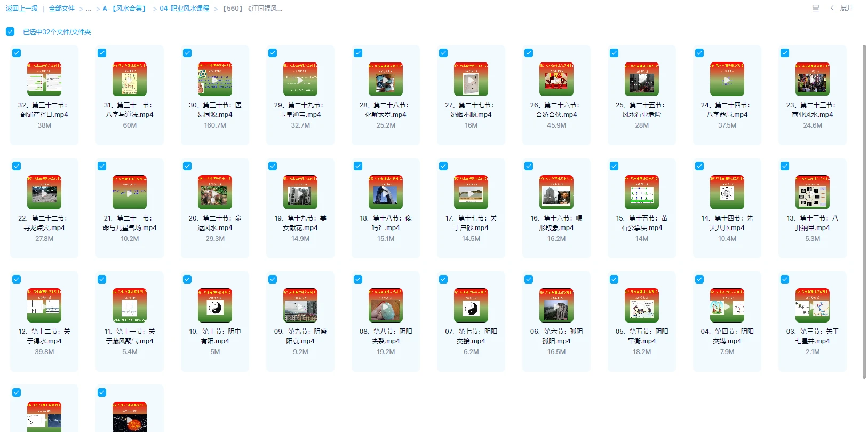Open video icon for 19 美女献花.mp4
The height and width of the screenshot is (432, 868).
(300, 192)
